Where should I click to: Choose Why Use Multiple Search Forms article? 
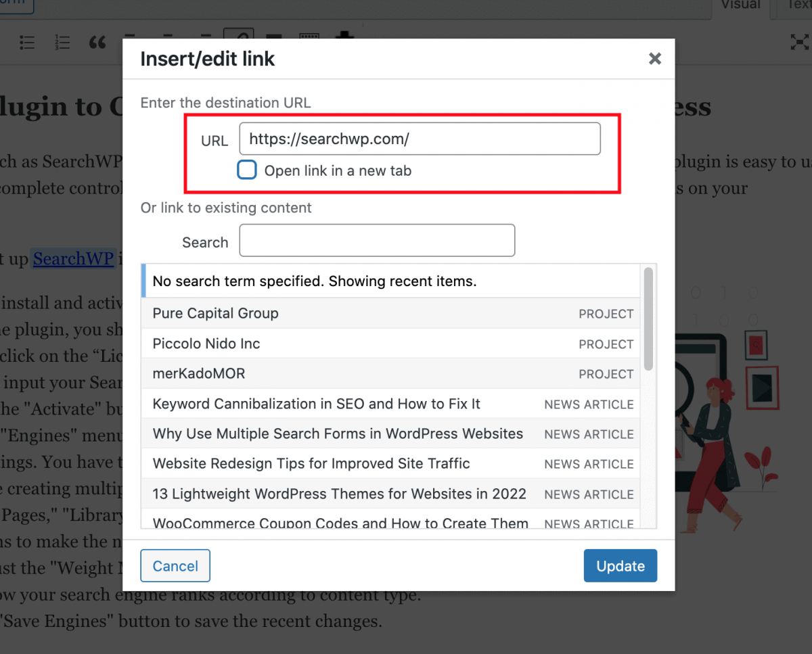[x=390, y=434]
